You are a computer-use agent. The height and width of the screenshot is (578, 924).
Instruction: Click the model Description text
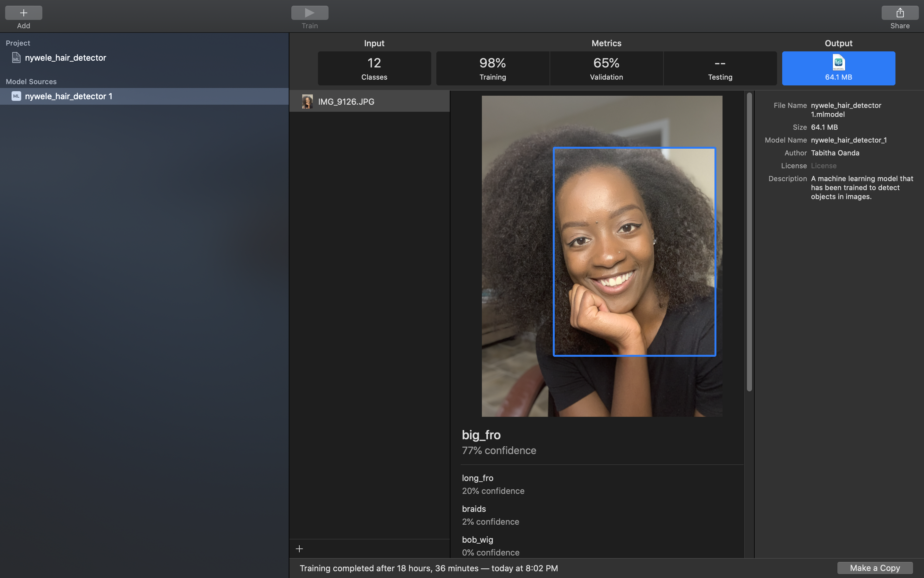click(862, 188)
